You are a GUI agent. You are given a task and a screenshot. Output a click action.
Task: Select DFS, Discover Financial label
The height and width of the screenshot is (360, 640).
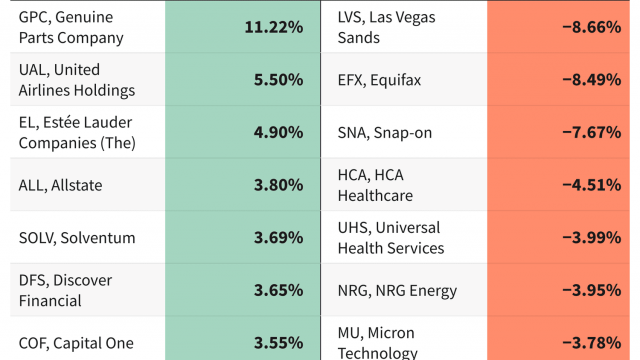(x=65, y=290)
